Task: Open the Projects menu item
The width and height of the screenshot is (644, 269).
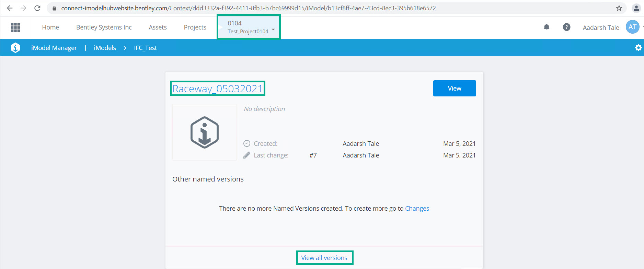Action: pyautogui.click(x=195, y=27)
